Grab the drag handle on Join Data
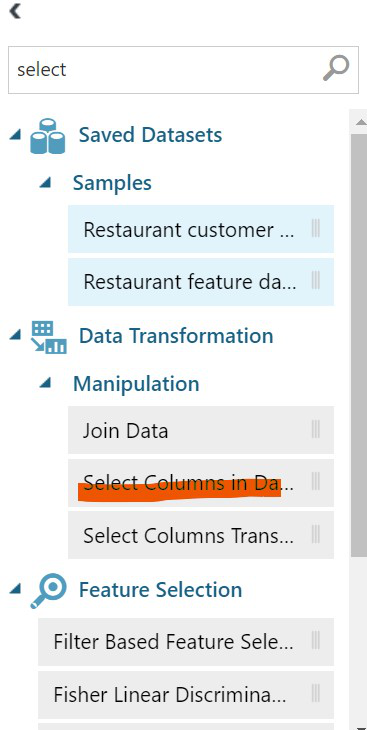367x730 pixels. coord(315,429)
